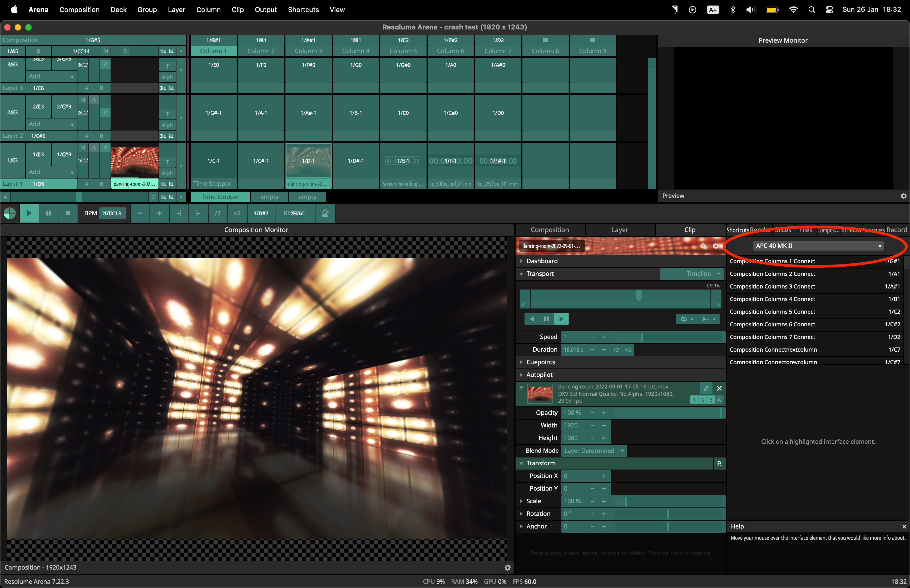
Task: Open the clip panel gear settings
Action: 715,246
